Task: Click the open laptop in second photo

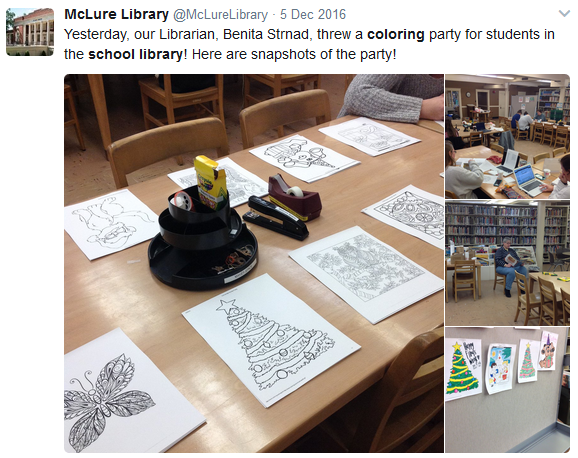Action: 528,179
